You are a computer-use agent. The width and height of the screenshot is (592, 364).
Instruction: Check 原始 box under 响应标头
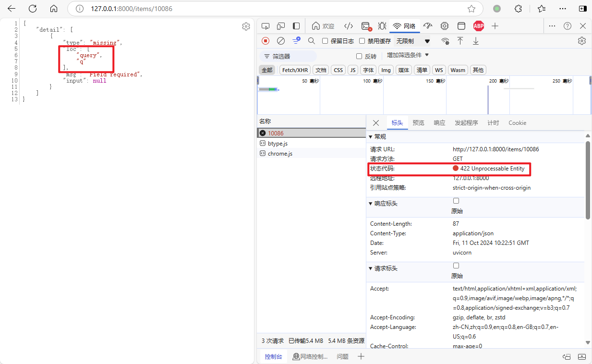(x=456, y=201)
